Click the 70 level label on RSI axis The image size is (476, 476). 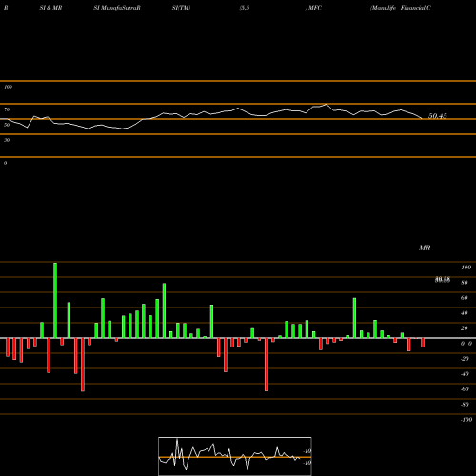coord(7,109)
